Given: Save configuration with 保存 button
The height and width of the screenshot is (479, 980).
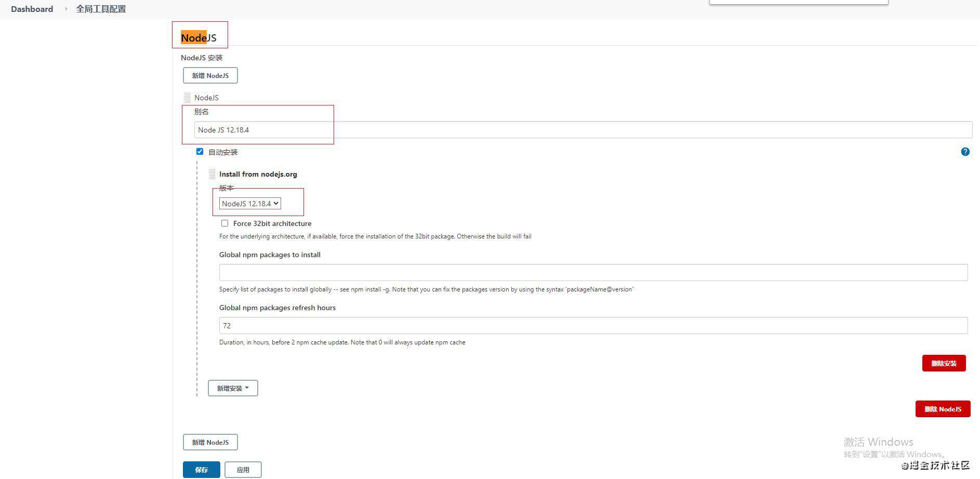Looking at the screenshot, I should (x=202, y=470).
